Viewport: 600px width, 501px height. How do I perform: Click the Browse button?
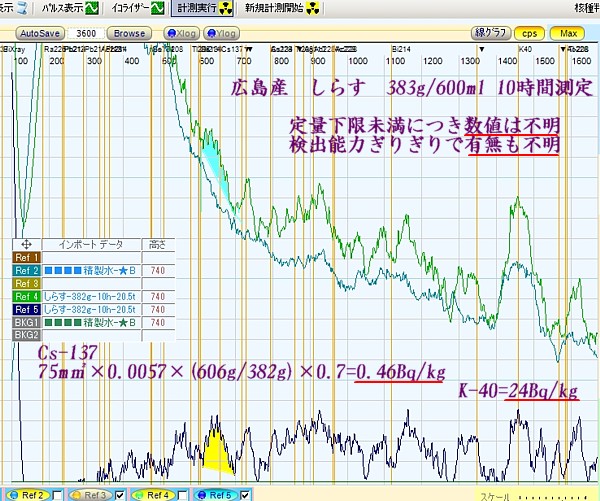(x=129, y=33)
